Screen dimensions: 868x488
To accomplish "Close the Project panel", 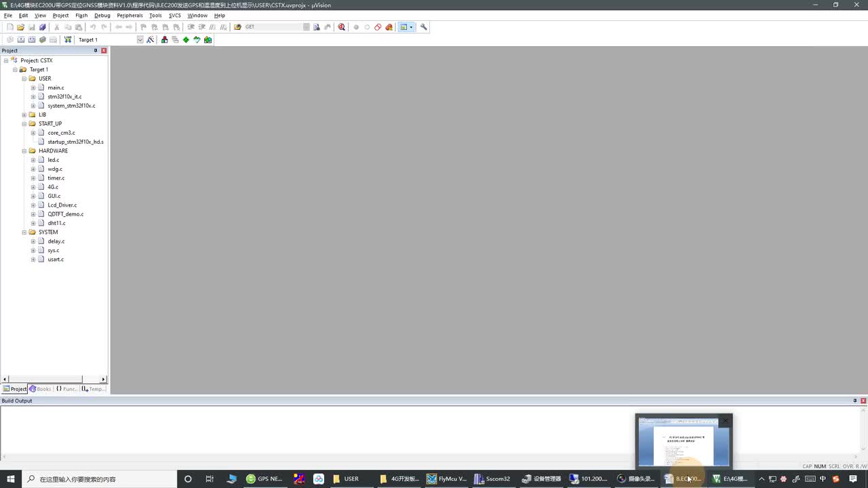I will coord(104,51).
